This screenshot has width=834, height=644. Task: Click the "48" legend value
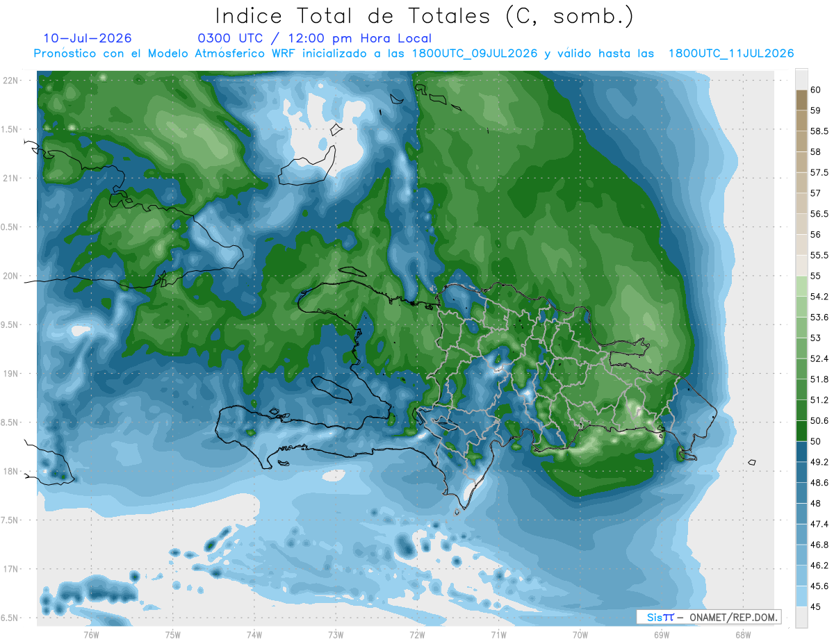tap(815, 503)
